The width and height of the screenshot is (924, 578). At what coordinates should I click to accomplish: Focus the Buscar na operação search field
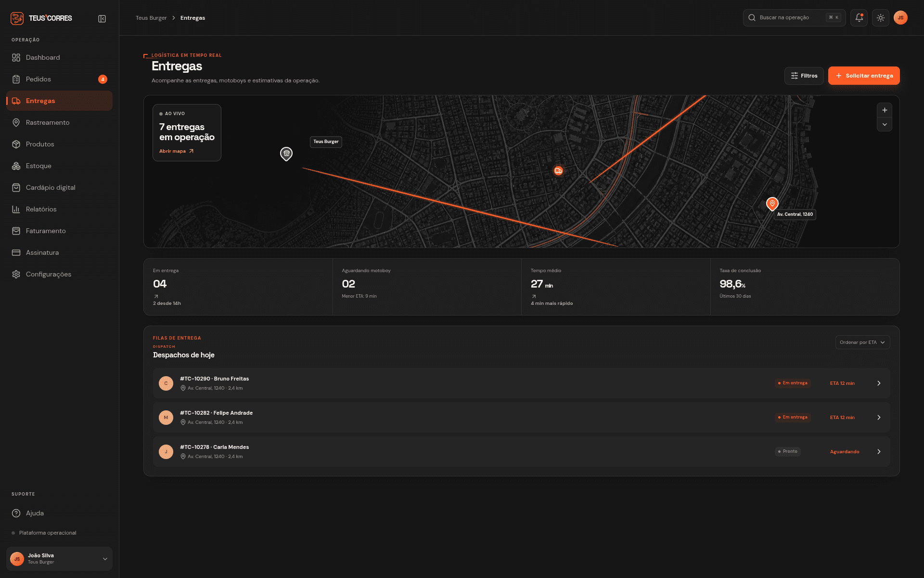tap(794, 18)
